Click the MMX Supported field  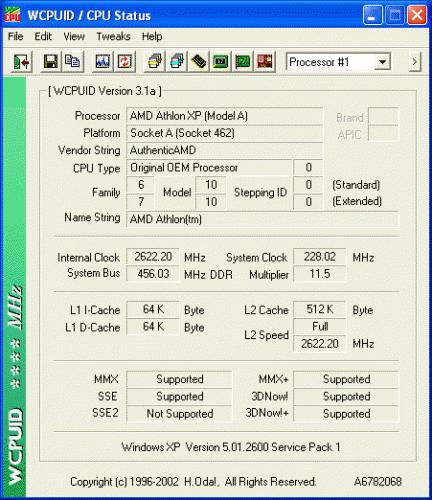(179, 379)
